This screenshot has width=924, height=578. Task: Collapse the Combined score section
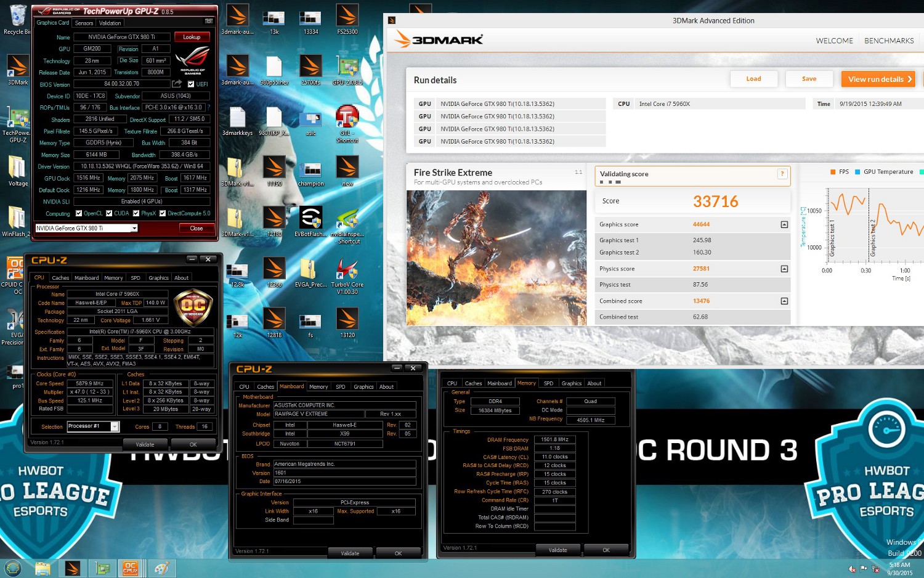coord(784,301)
